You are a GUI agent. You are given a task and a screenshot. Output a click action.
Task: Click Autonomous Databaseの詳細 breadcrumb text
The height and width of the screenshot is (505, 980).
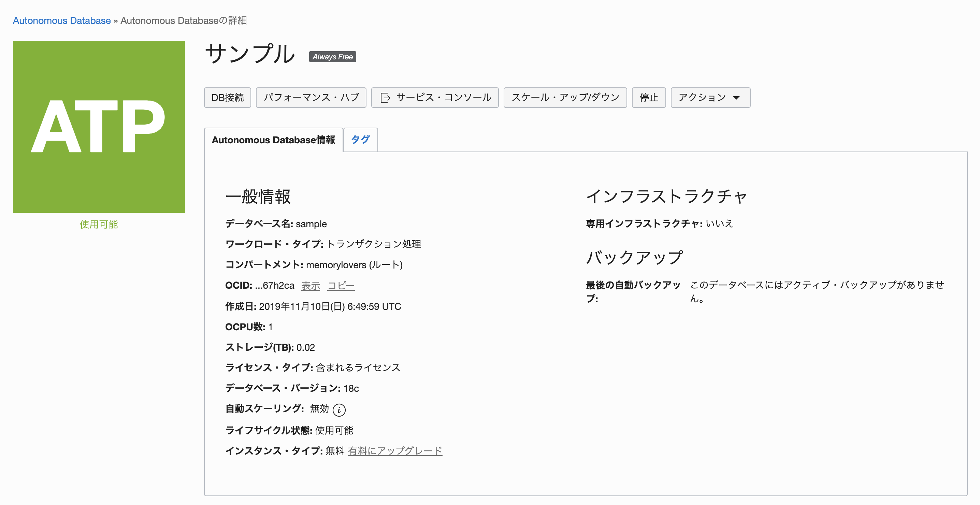pyautogui.click(x=183, y=20)
